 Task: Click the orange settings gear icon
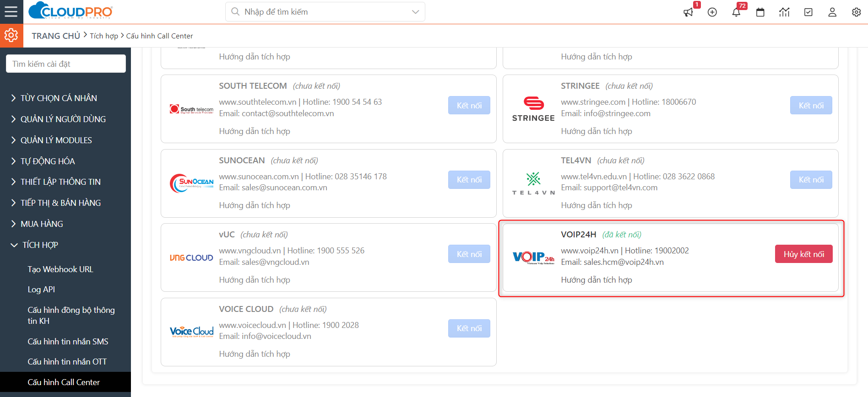(11, 36)
